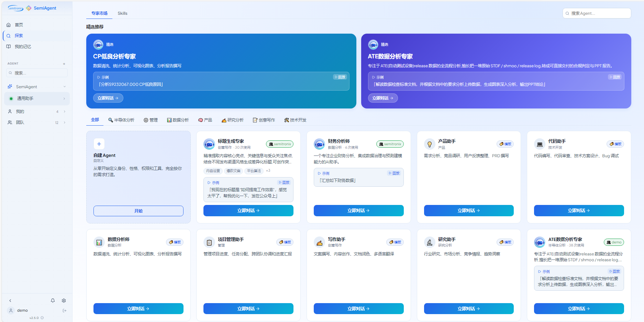Click the 探索 search icon in sidebar
Image resolution: width=644 pixels, height=322 pixels.
point(9,36)
